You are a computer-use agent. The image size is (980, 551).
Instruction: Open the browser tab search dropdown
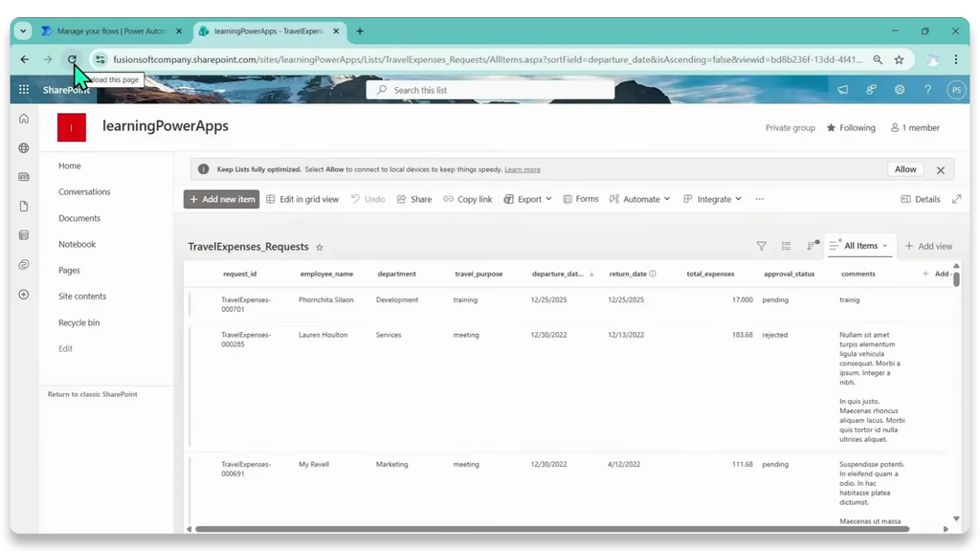coord(23,31)
